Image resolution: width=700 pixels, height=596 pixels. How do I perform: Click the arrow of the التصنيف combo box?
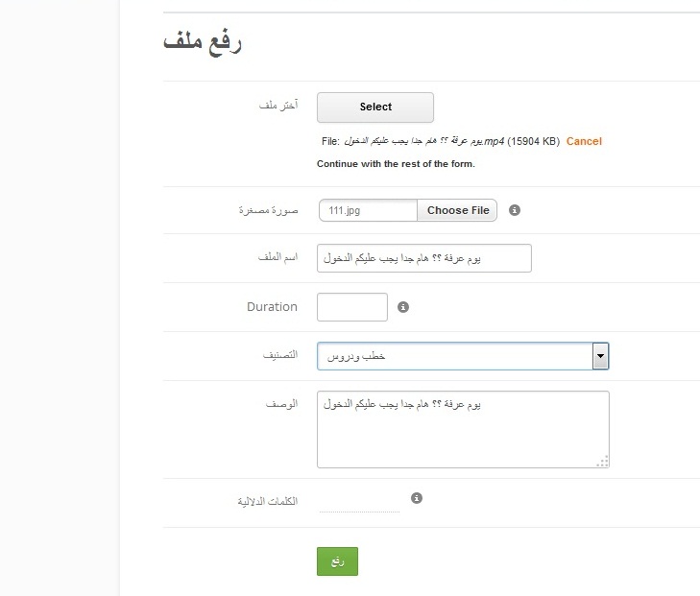(x=600, y=356)
